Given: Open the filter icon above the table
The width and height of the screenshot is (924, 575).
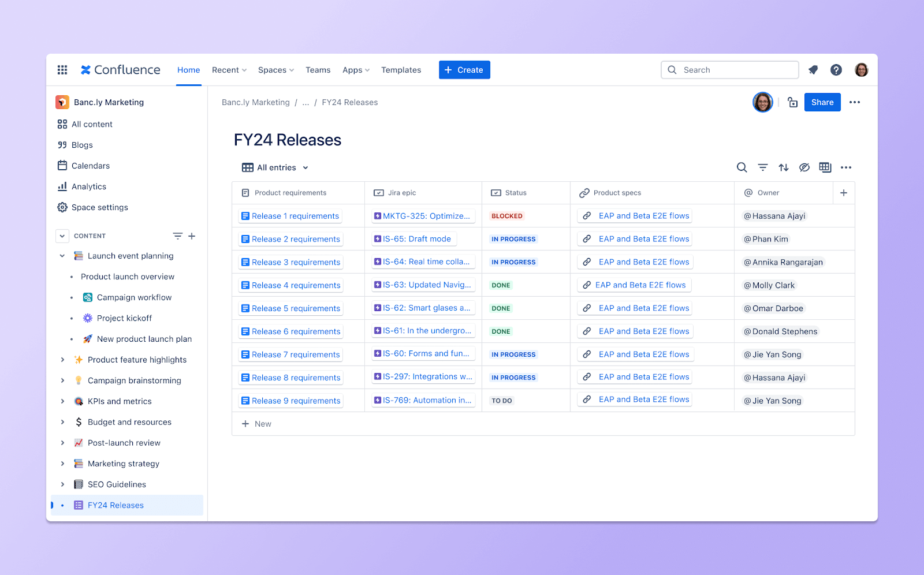Looking at the screenshot, I should (763, 167).
